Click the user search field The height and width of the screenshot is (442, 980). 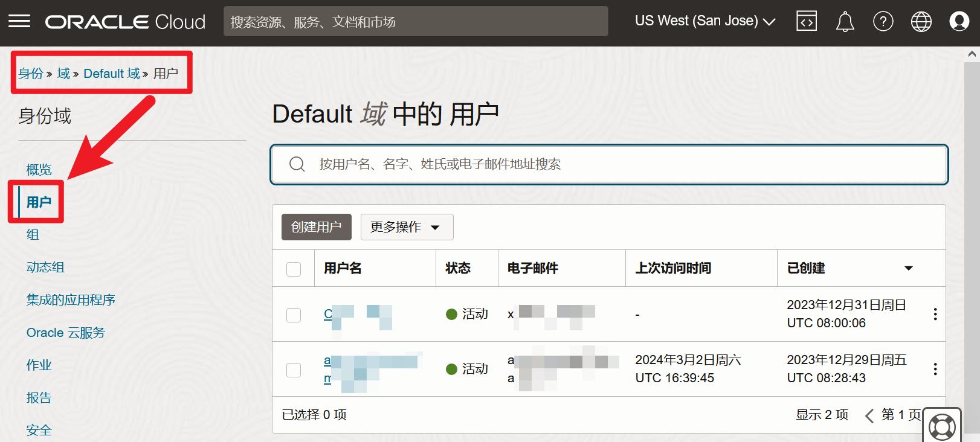pyautogui.click(x=608, y=164)
